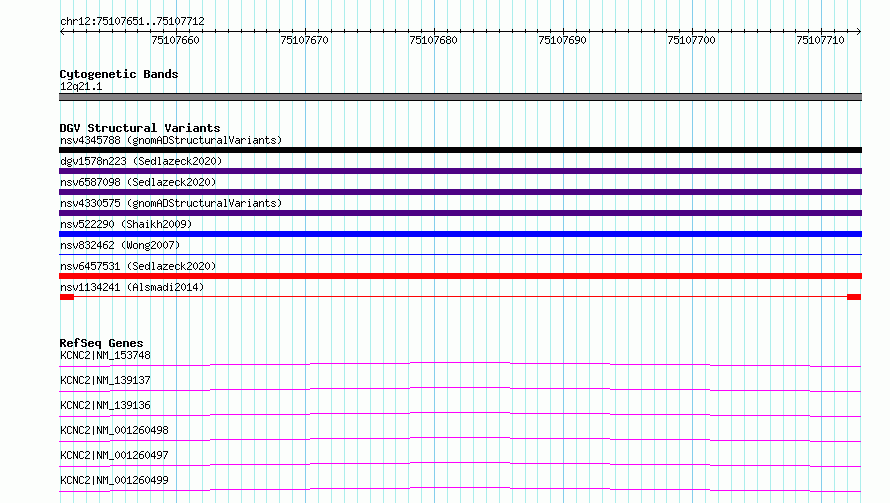Screen dimensions: 890x503
Task: Select the 75107690 ruler position label
Action: point(562,40)
